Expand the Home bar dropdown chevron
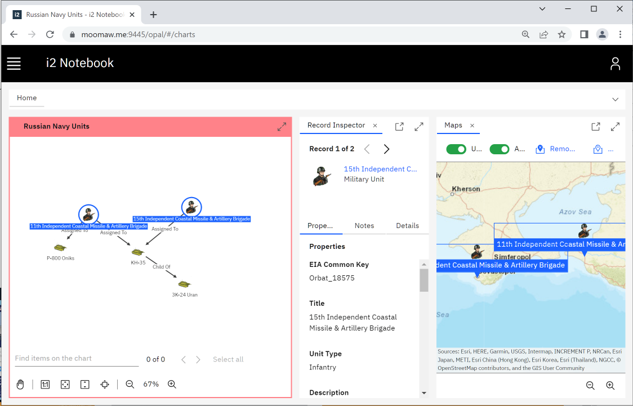Viewport: 633px width, 406px height. (x=615, y=99)
